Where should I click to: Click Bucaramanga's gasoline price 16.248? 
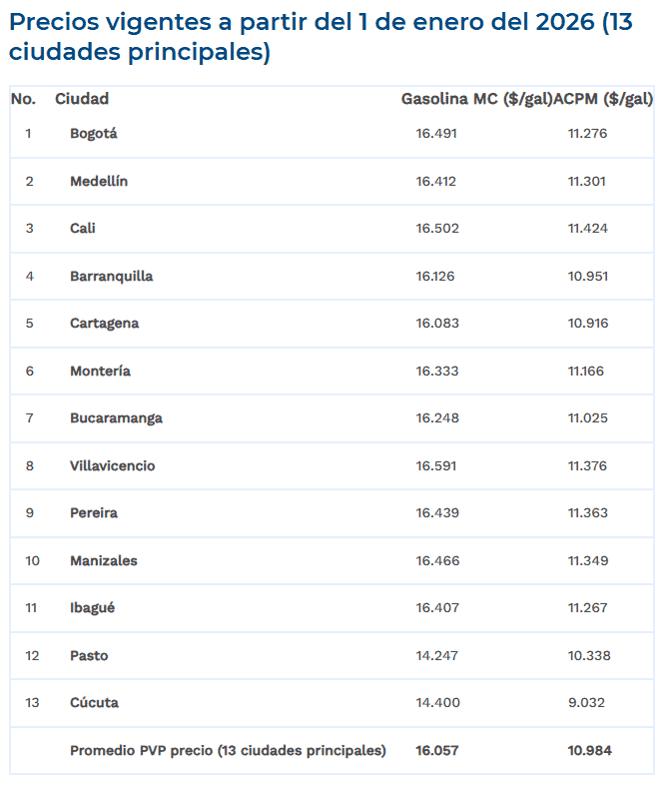point(437,418)
